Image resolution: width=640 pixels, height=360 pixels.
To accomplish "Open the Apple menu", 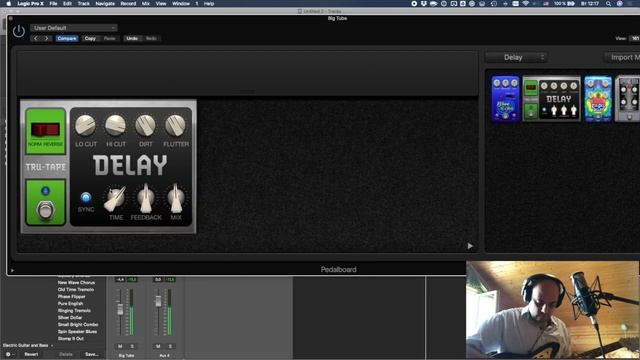I will tap(8, 4).
